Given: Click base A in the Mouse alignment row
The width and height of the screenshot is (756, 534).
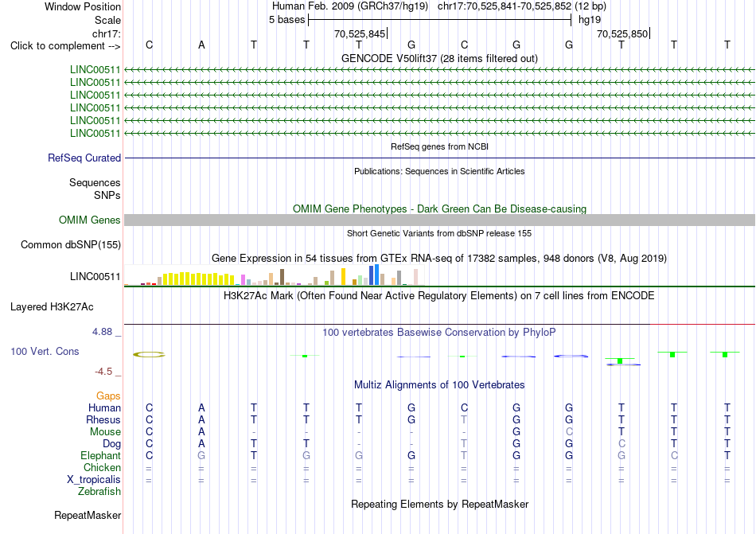Looking at the screenshot, I should (201, 432).
